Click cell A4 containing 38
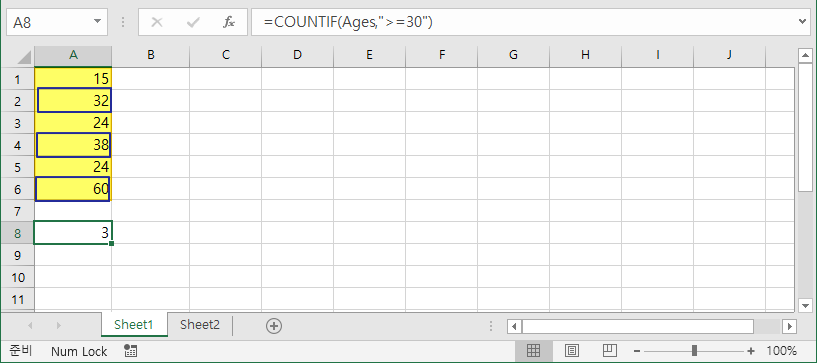This screenshot has height=363, width=817. tap(73, 145)
